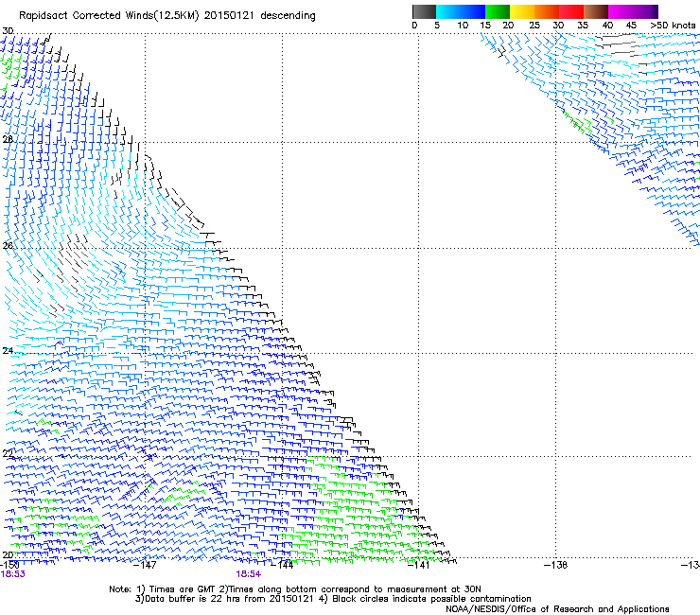This screenshot has width=700, height=615.
Task: Click the red 30-35 knots legend segment
Action: click(571, 11)
